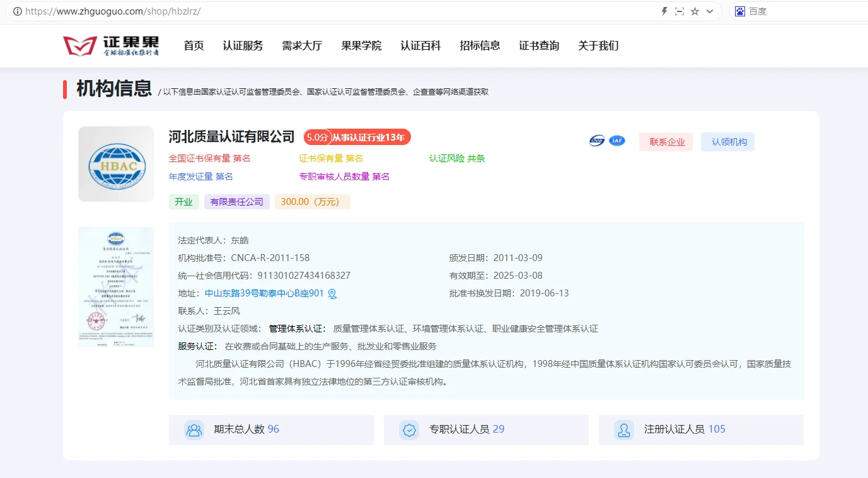Click the CNAS accreditation badge icon
Screen dimensions: 868x478
pos(597,141)
